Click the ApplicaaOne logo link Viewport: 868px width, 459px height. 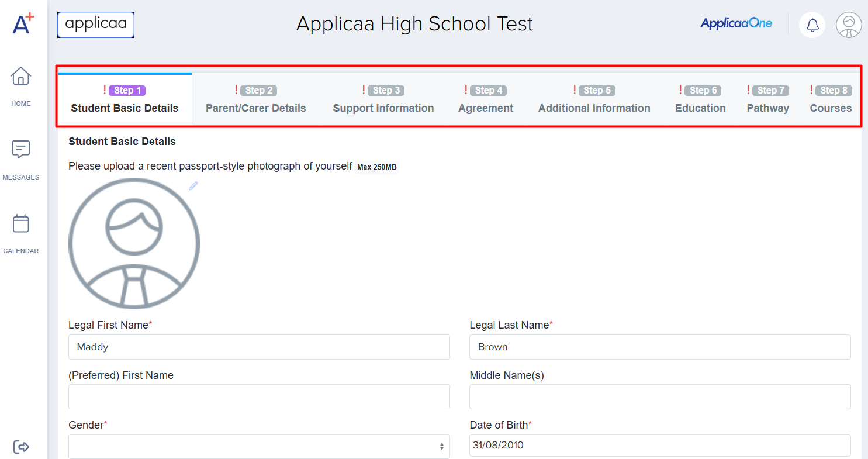coord(736,23)
